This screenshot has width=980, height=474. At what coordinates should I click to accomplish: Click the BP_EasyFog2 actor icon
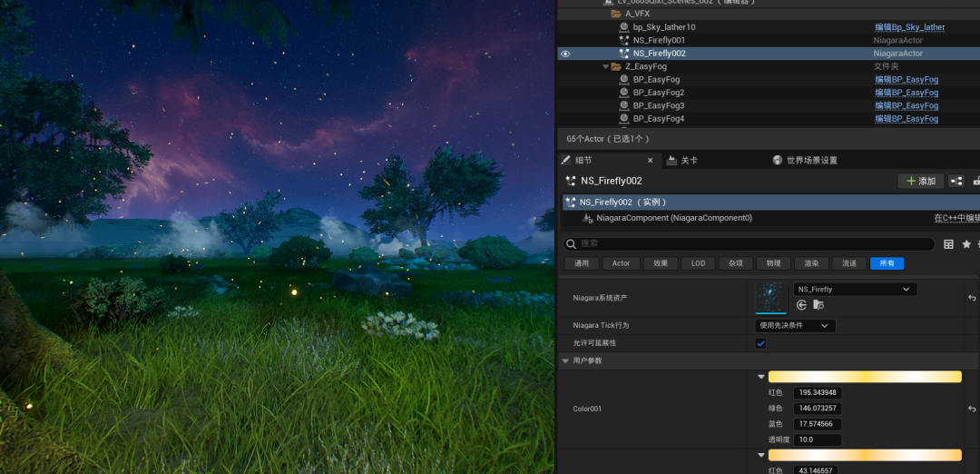coord(623,93)
